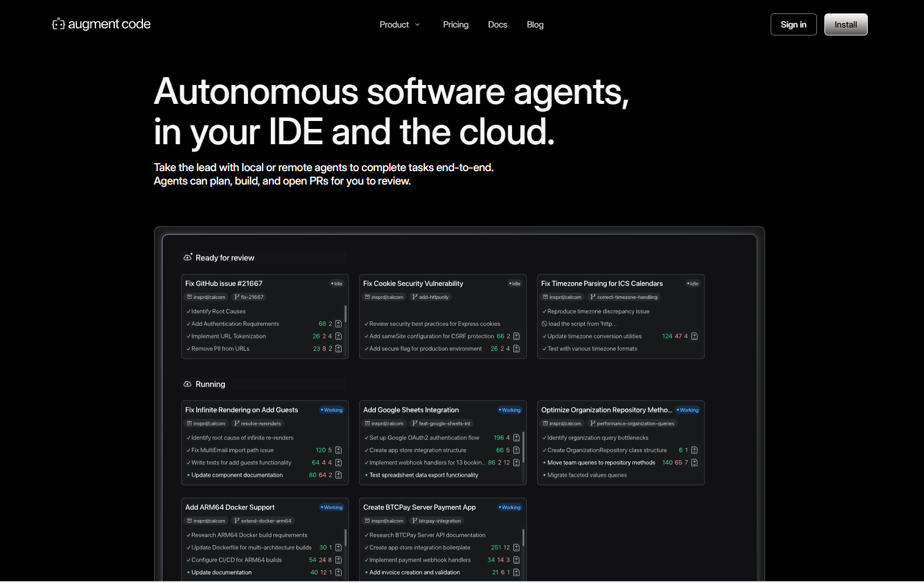The image size is (924, 583).
Task: Click the cloud icon next to Running
Action: pos(188,384)
